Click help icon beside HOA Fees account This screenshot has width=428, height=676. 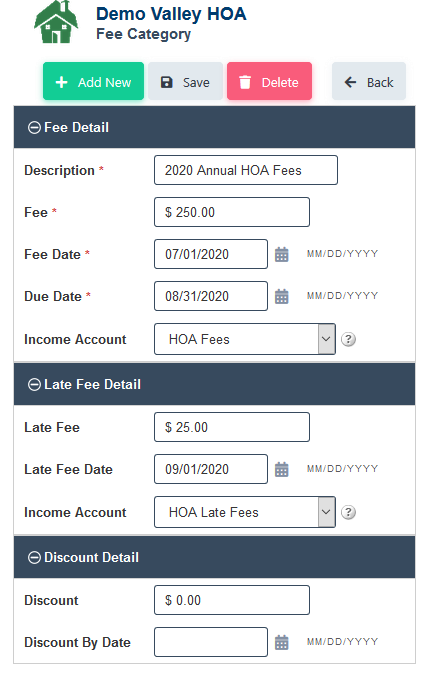click(348, 339)
